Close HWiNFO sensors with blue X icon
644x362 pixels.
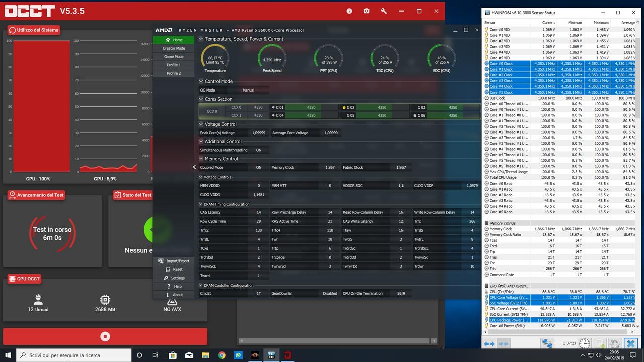[x=630, y=343]
